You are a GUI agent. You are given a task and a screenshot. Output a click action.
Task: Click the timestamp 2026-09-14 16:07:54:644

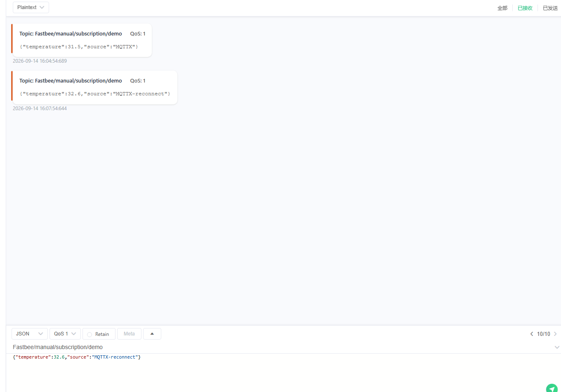[x=40, y=109]
